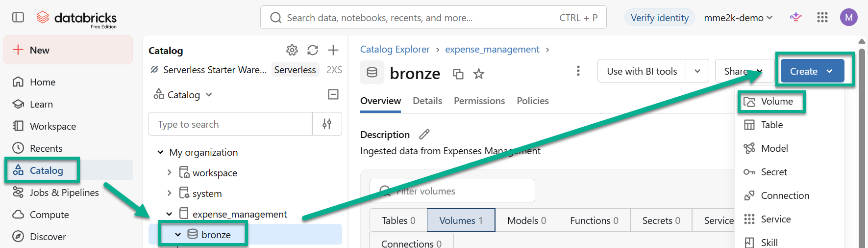Viewport: 868px width, 248px height.
Task: Open mme2k-demo workspace dropdown
Action: 738,18
